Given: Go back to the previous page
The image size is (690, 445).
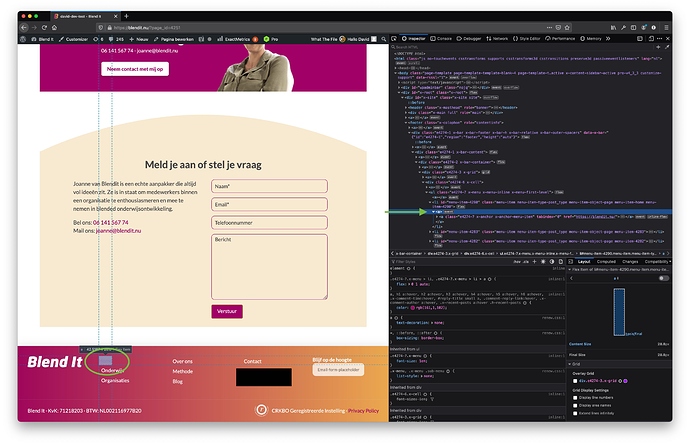Looking at the screenshot, I should pos(25,27).
